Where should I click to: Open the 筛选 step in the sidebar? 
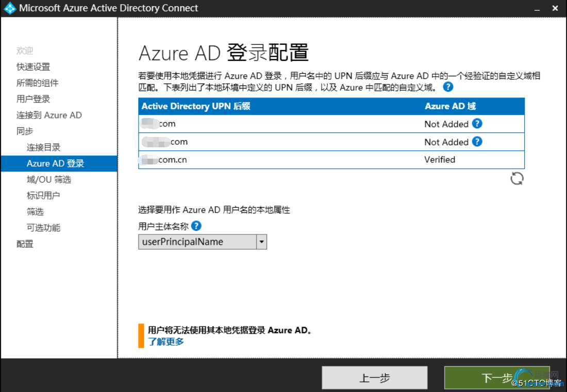(x=35, y=211)
